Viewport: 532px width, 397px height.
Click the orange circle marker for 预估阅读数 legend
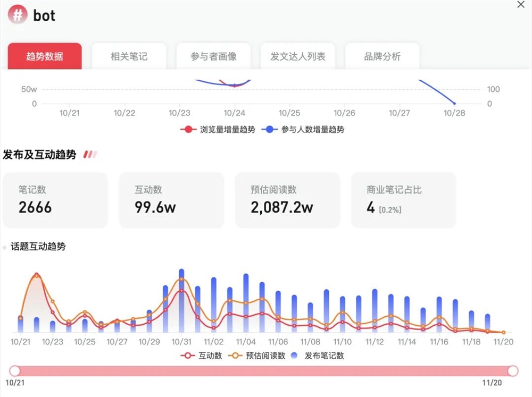(235, 356)
